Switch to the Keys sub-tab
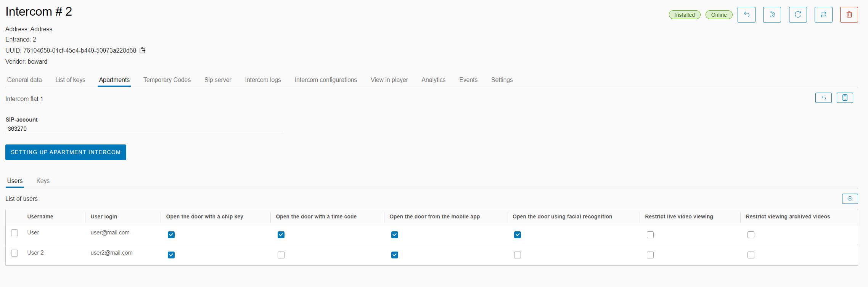868x287 pixels. [43, 181]
